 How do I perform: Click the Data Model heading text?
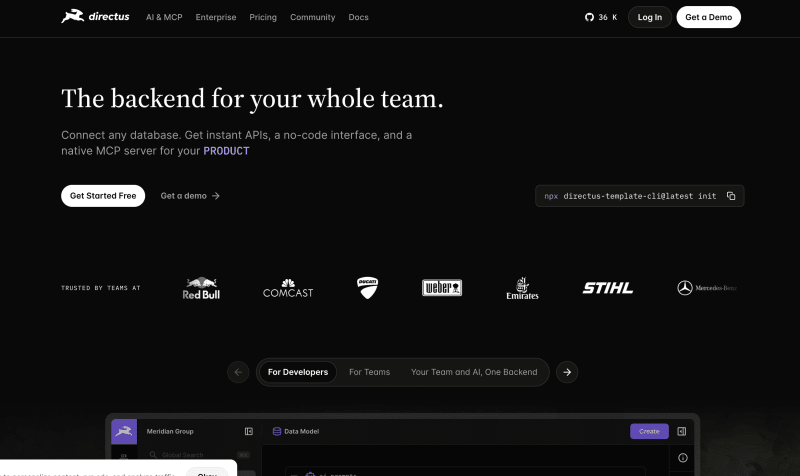tap(302, 432)
